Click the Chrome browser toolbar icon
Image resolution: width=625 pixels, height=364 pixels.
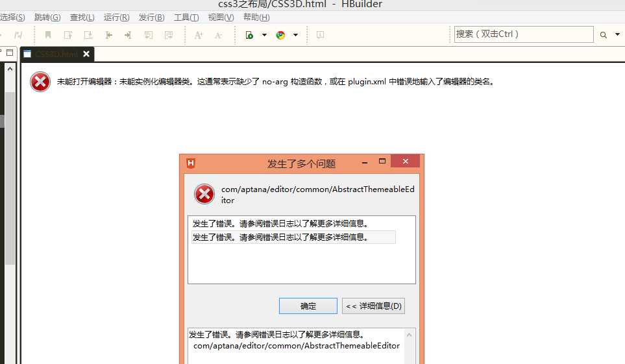click(280, 35)
